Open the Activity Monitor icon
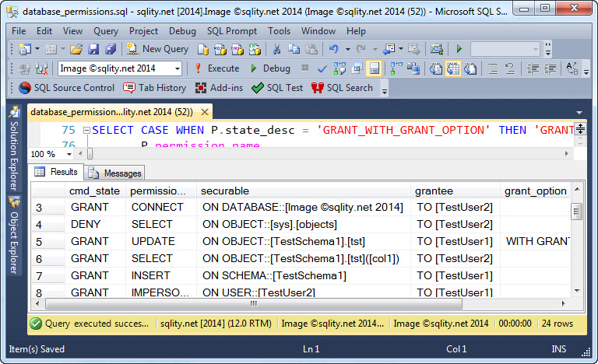Image resolution: width=598 pixels, height=364 pixels. [x=437, y=49]
